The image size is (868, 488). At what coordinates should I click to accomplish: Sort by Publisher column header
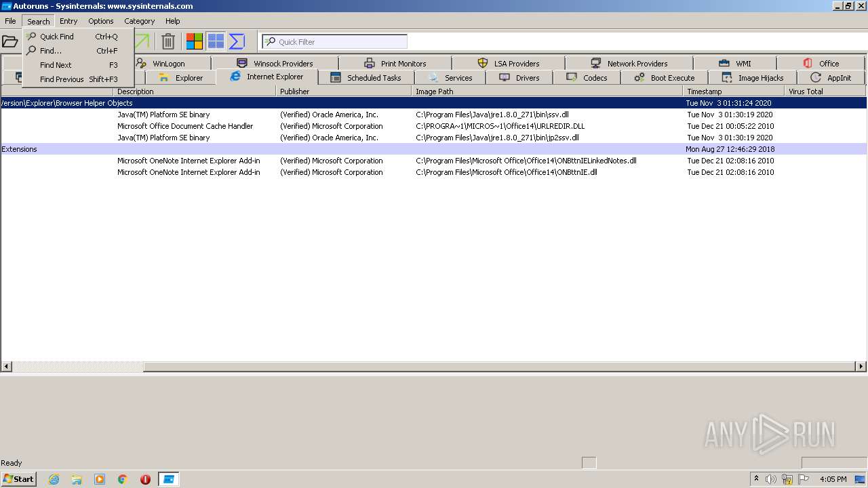pos(344,91)
